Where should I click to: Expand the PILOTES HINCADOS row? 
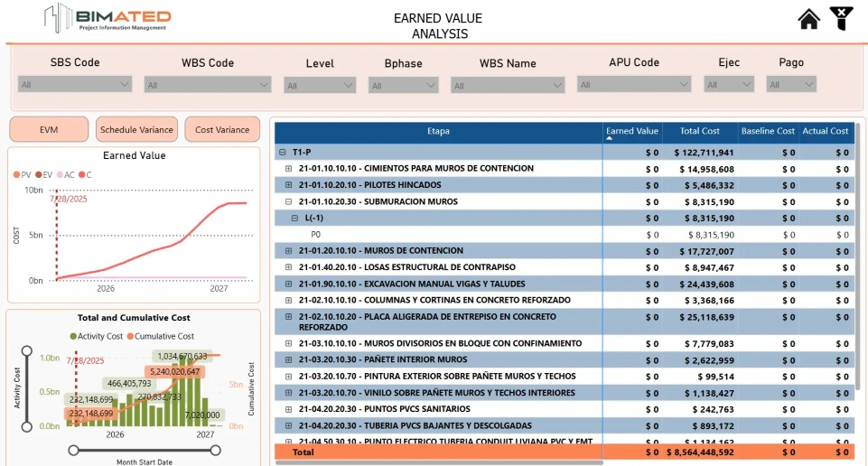tap(289, 185)
